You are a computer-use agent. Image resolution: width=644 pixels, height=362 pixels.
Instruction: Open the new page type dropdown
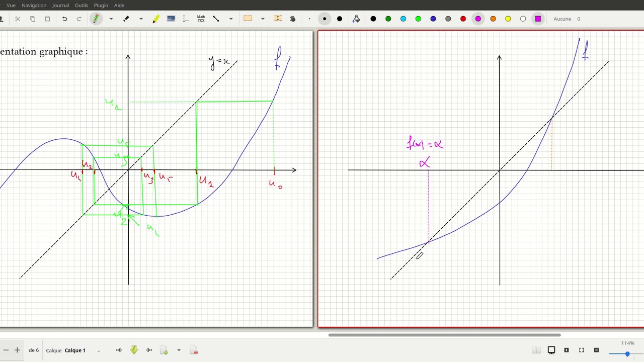(179, 350)
